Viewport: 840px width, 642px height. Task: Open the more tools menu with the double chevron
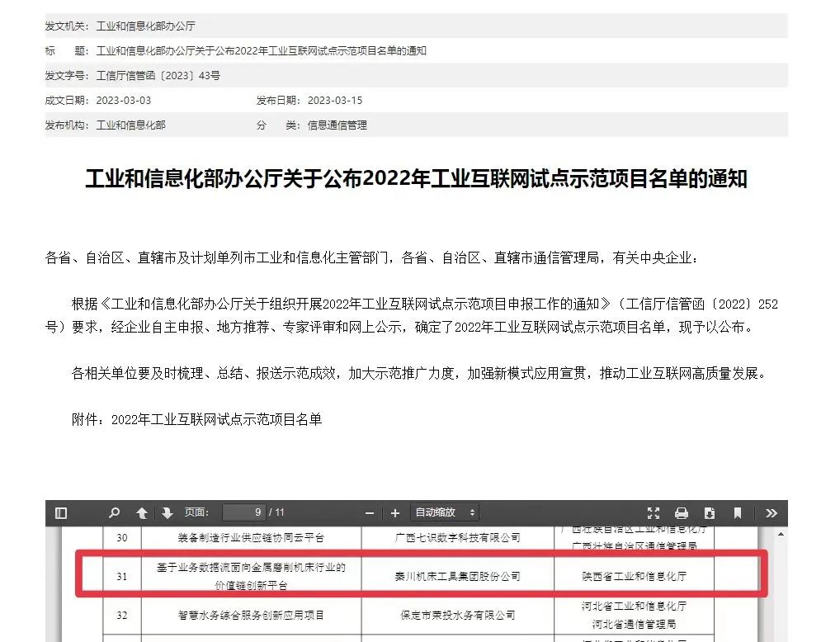tap(771, 512)
